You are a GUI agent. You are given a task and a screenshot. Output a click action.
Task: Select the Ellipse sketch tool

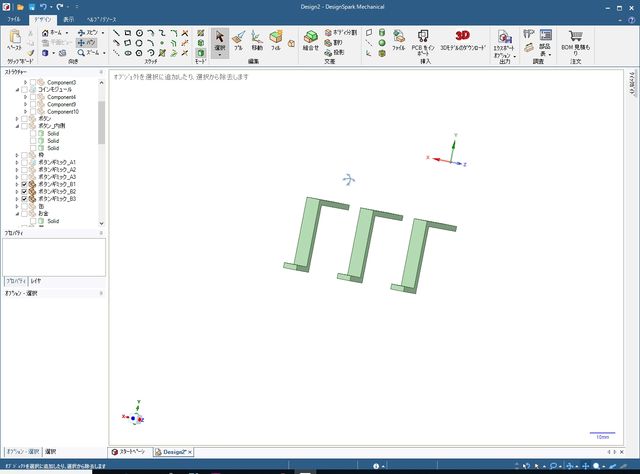pyautogui.click(x=128, y=53)
